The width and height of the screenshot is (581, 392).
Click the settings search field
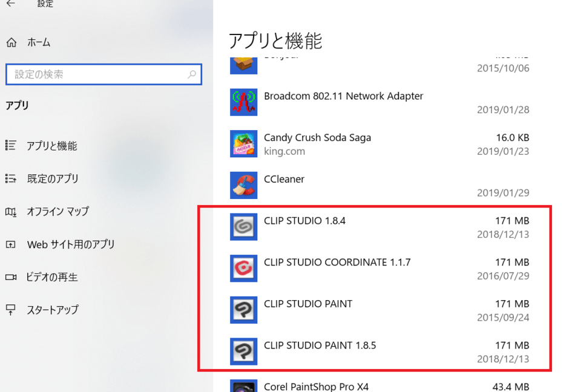[x=97, y=74]
